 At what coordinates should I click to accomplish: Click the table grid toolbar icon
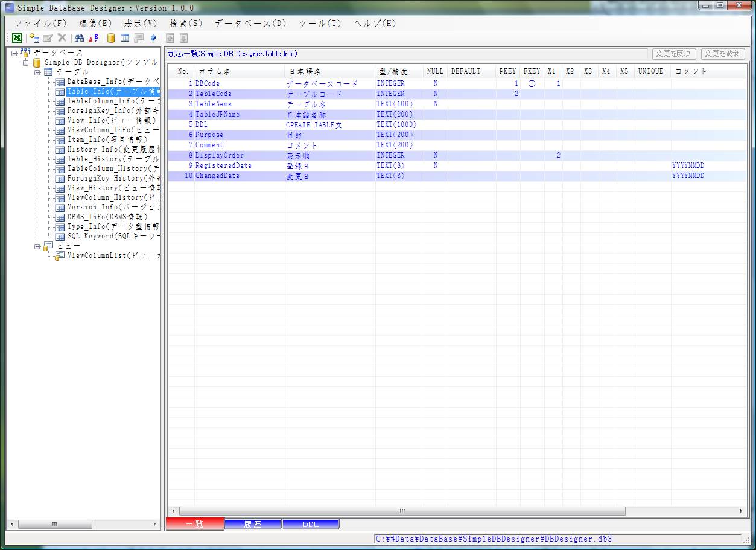pos(125,38)
